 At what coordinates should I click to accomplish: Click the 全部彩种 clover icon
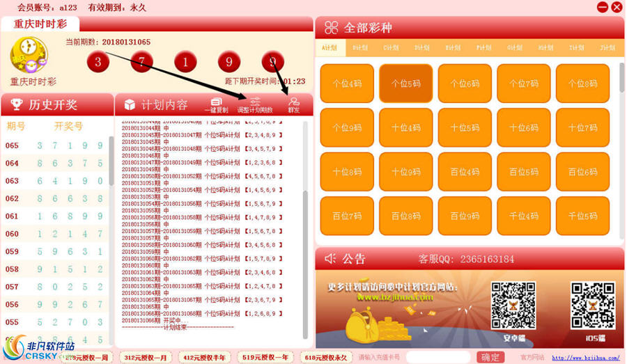pos(330,29)
